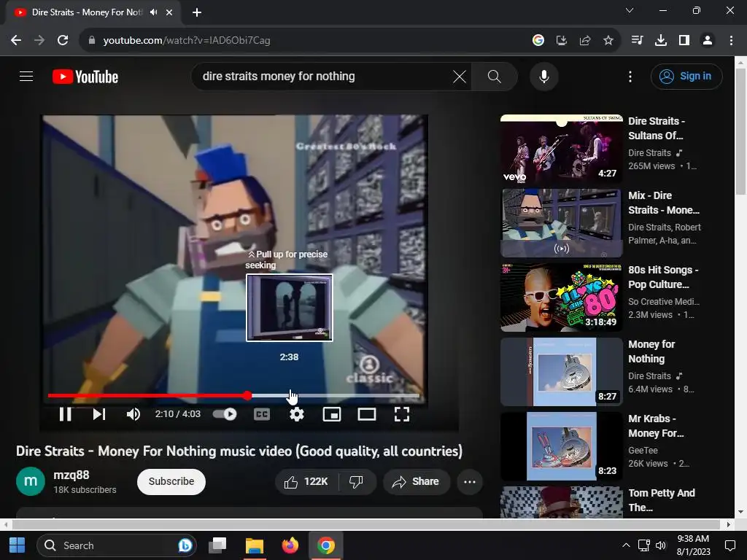The height and width of the screenshot is (560, 747).
Task: Dislike the video
Action: [x=356, y=481]
